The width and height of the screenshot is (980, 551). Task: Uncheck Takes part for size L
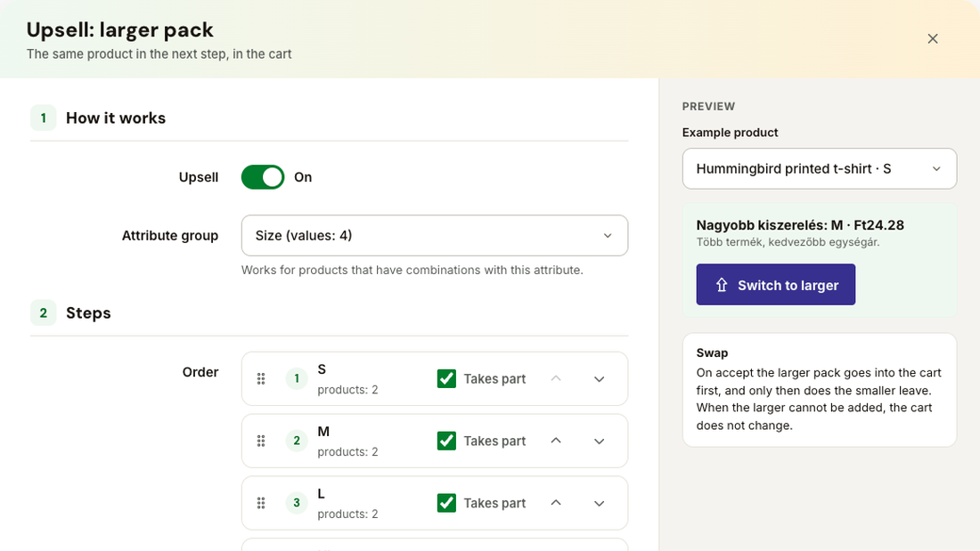[x=446, y=503]
